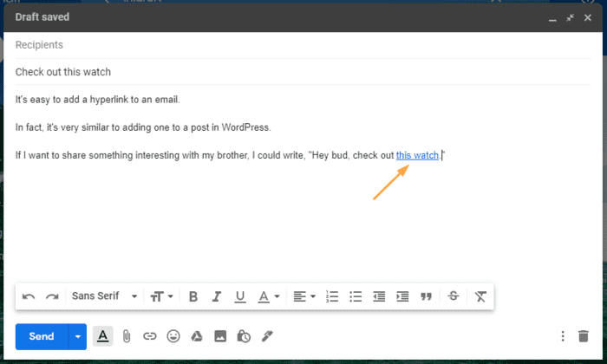Insert a numbered list
This screenshot has height=364, width=607.
[x=332, y=296]
